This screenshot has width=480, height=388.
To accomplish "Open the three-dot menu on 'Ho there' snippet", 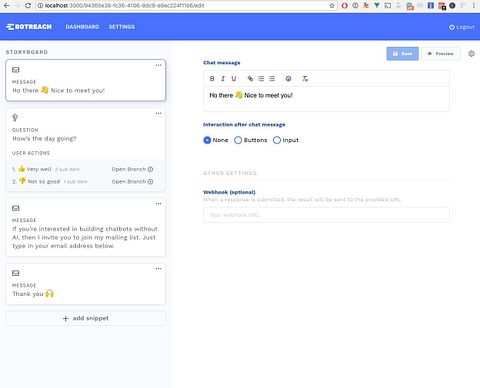I will (158, 65).
